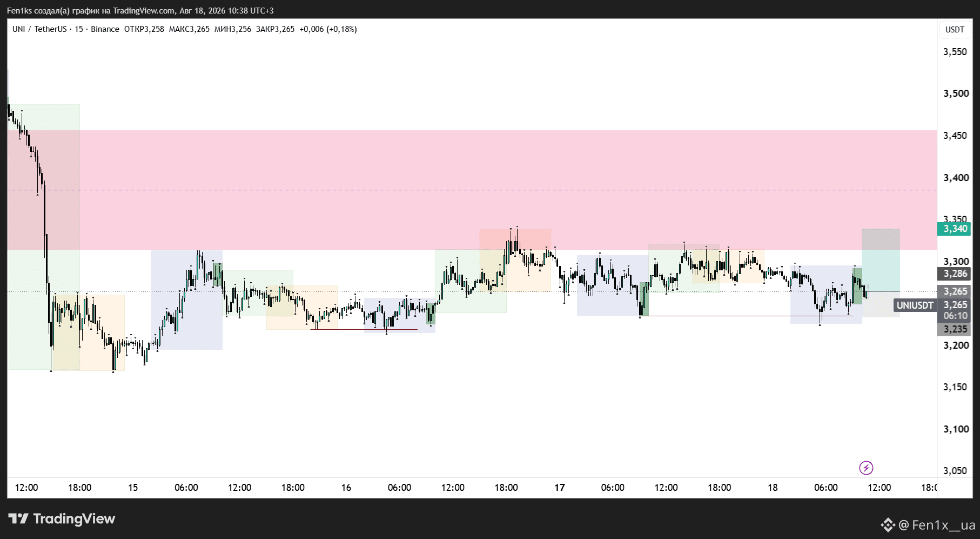Select the ЗАКР3,265 close value in the legend

(276, 29)
